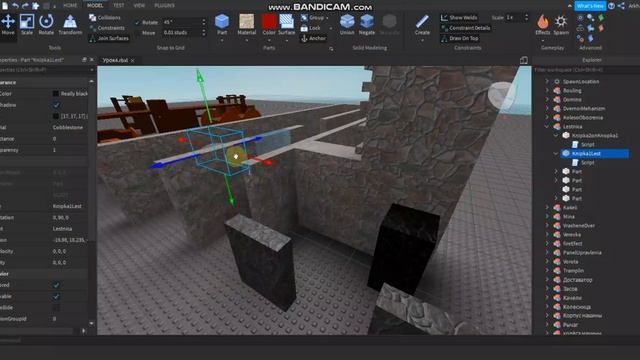Switch to the HOME ribbon tab
The image size is (640, 360).
[70, 6]
